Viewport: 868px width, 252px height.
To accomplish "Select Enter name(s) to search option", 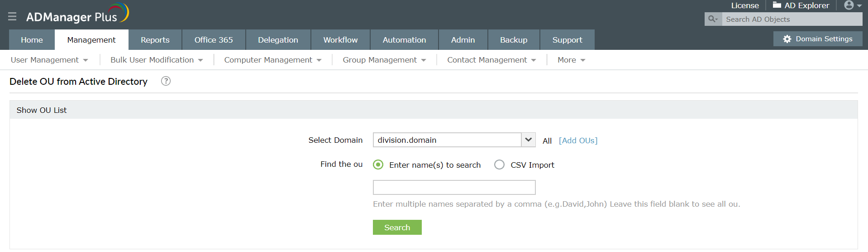I will click(x=378, y=165).
